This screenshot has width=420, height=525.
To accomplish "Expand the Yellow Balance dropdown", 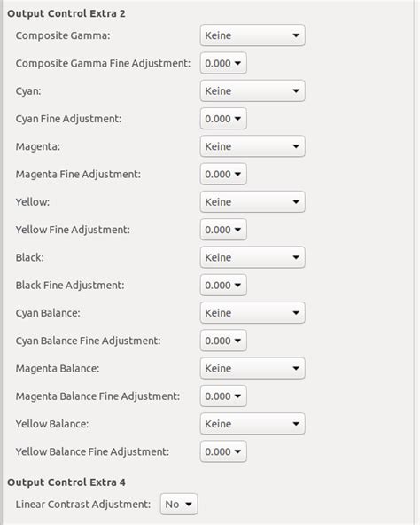I will coord(253,424).
